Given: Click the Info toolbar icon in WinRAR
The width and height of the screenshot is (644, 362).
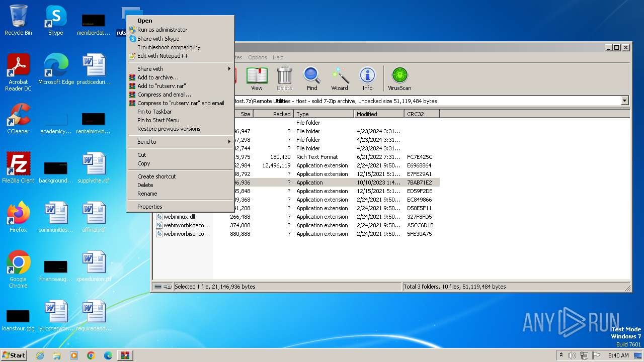Looking at the screenshot, I should [367, 79].
